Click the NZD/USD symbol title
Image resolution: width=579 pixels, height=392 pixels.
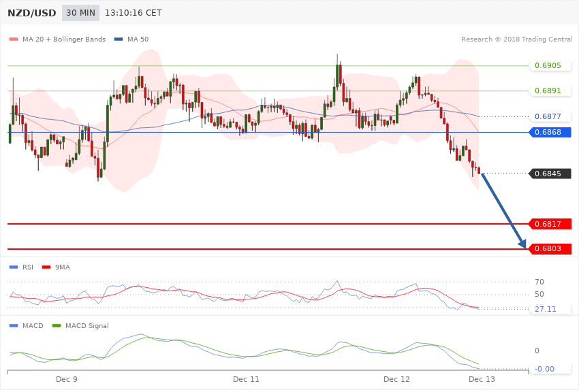32,14
